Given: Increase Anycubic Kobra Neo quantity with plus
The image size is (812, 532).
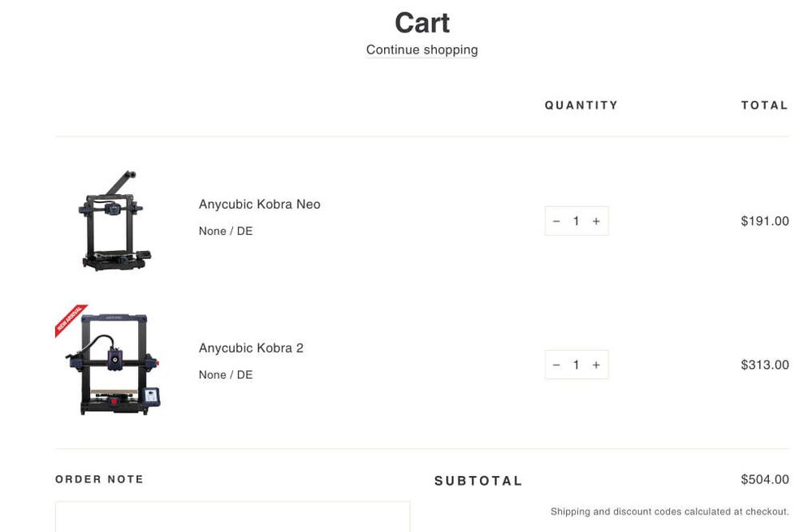Looking at the screenshot, I should (x=596, y=221).
